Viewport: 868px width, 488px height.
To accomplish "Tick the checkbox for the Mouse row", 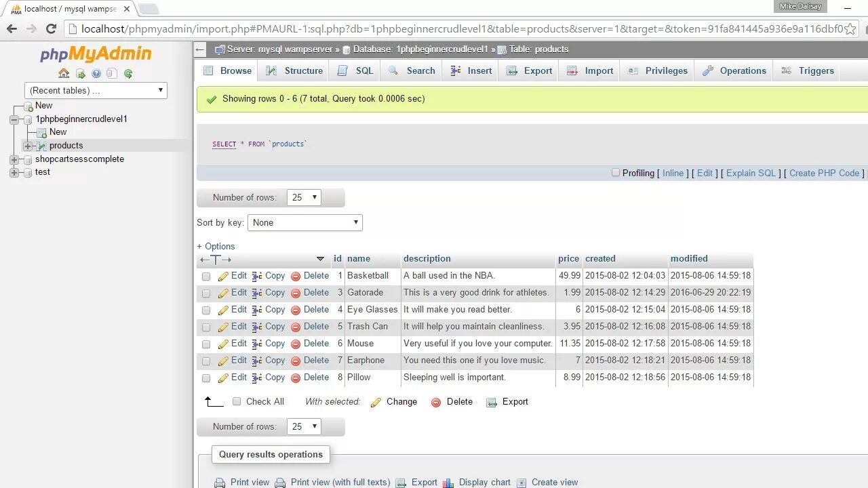I will pyautogui.click(x=206, y=344).
